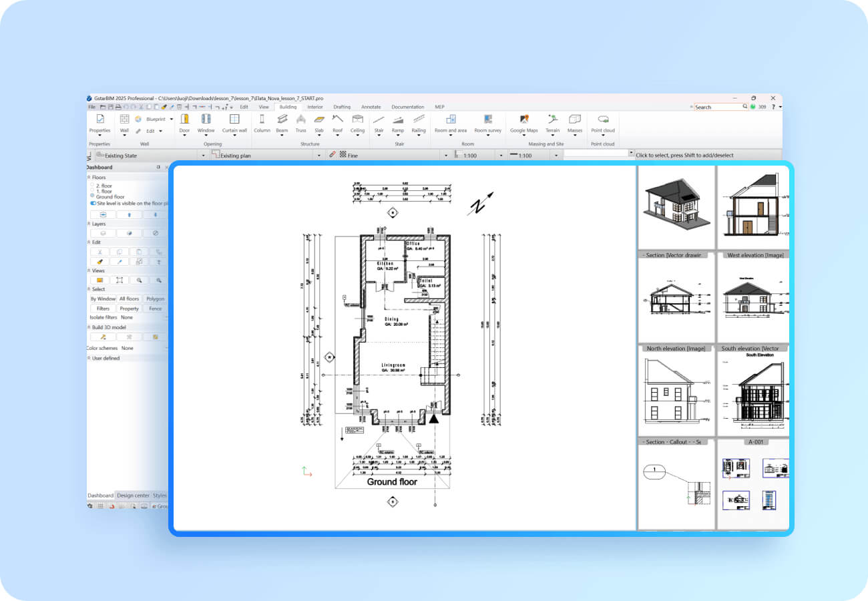Open the Google Maps tool
The width and height of the screenshot is (868, 601).
(523, 120)
